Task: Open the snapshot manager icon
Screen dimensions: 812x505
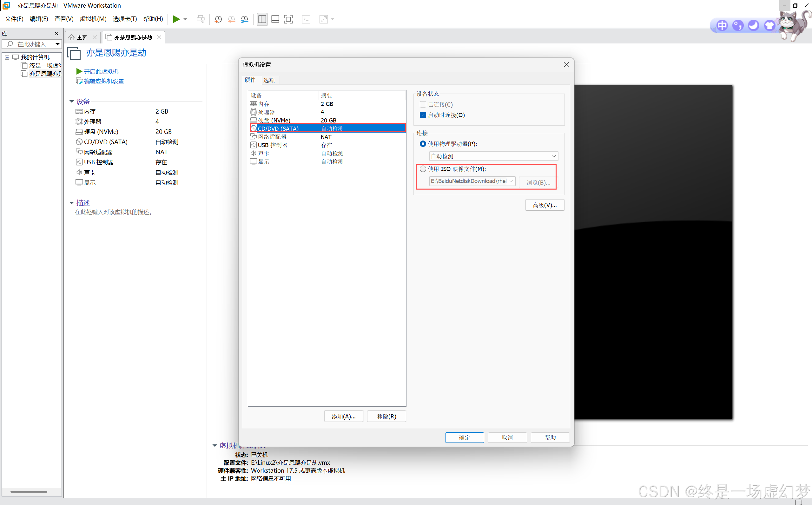Action: click(x=245, y=19)
